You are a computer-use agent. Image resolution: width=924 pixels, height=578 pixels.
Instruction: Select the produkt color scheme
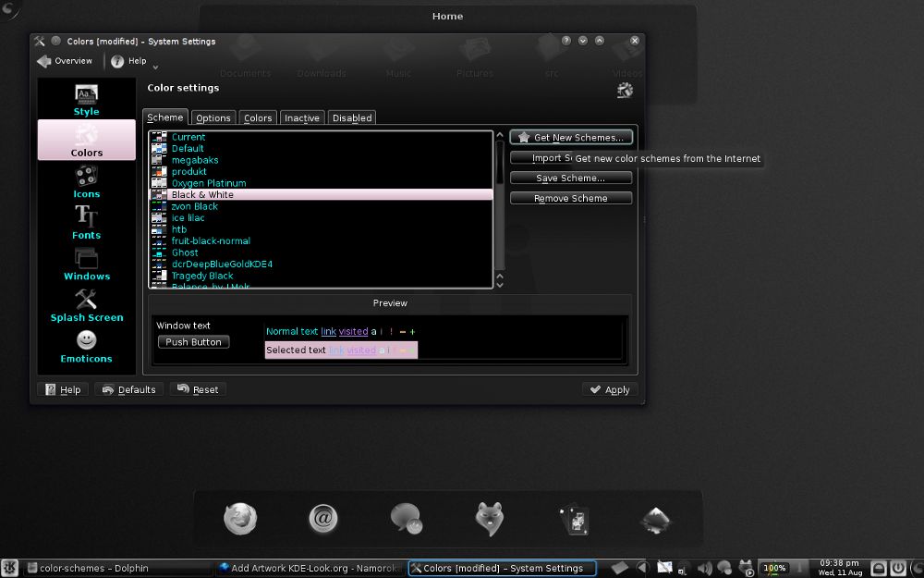[x=322, y=172]
